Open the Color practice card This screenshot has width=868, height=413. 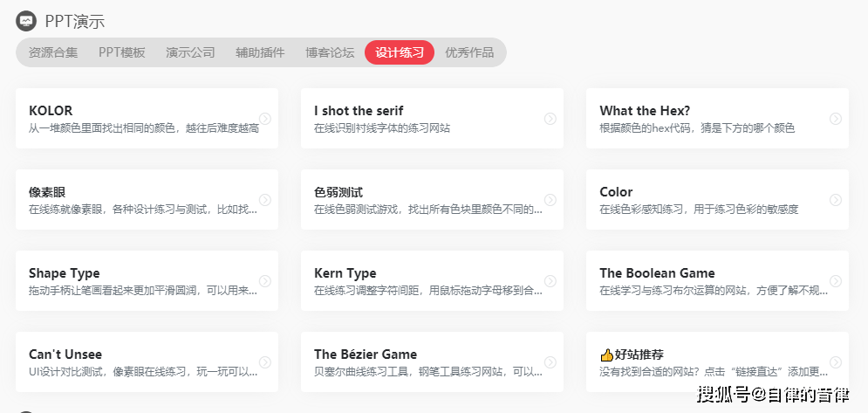click(x=616, y=192)
